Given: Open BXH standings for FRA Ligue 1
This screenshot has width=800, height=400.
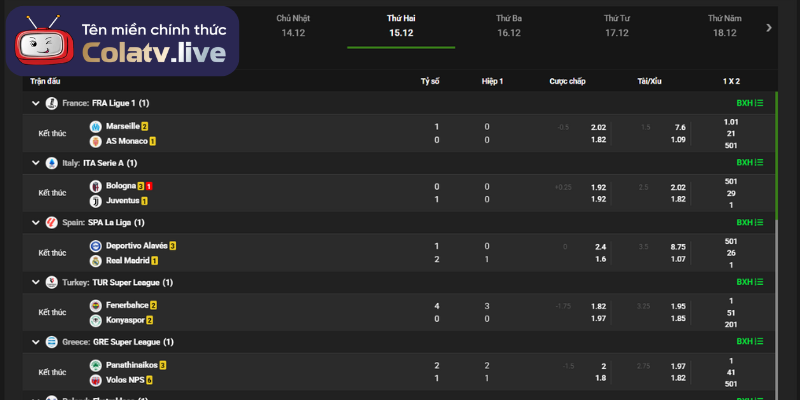Looking at the screenshot, I should [749, 103].
